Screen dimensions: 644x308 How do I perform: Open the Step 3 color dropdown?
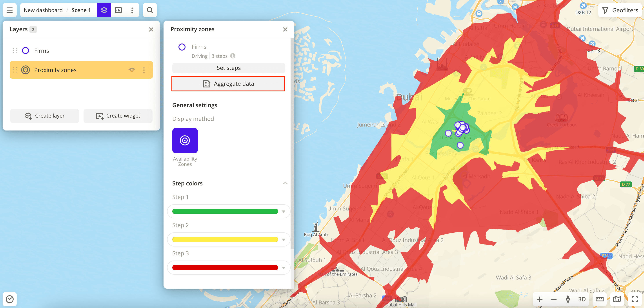point(283,268)
